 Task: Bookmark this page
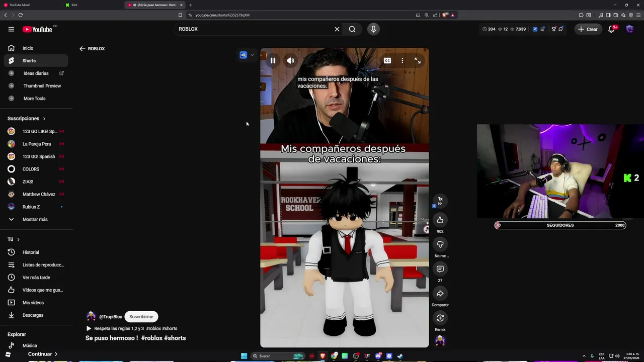[x=180, y=15]
